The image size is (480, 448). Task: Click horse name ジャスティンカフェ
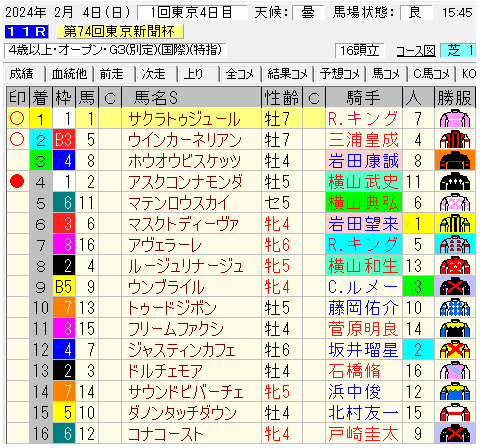182,350
